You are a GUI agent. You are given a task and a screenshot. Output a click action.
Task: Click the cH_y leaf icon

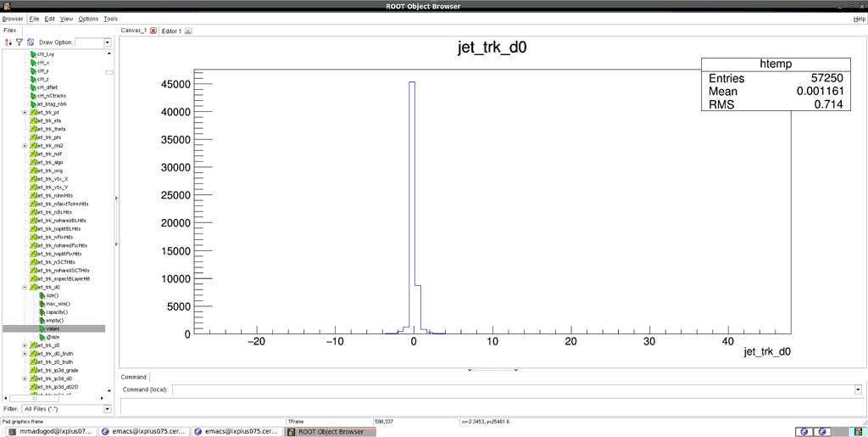[x=33, y=71]
